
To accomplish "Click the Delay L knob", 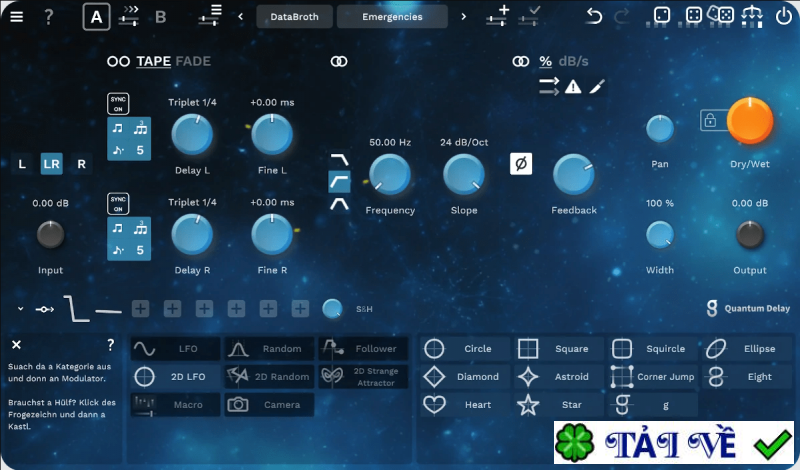I will 192,135.
